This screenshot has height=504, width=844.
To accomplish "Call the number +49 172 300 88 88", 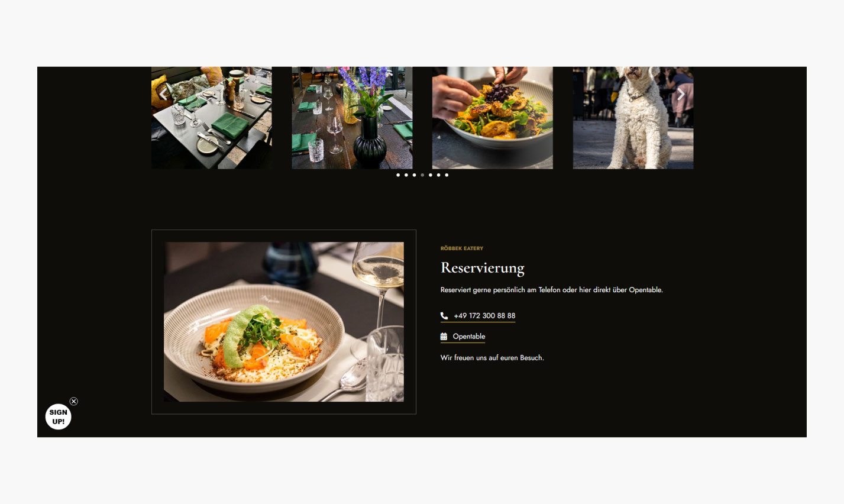I will tap(484, 316).
